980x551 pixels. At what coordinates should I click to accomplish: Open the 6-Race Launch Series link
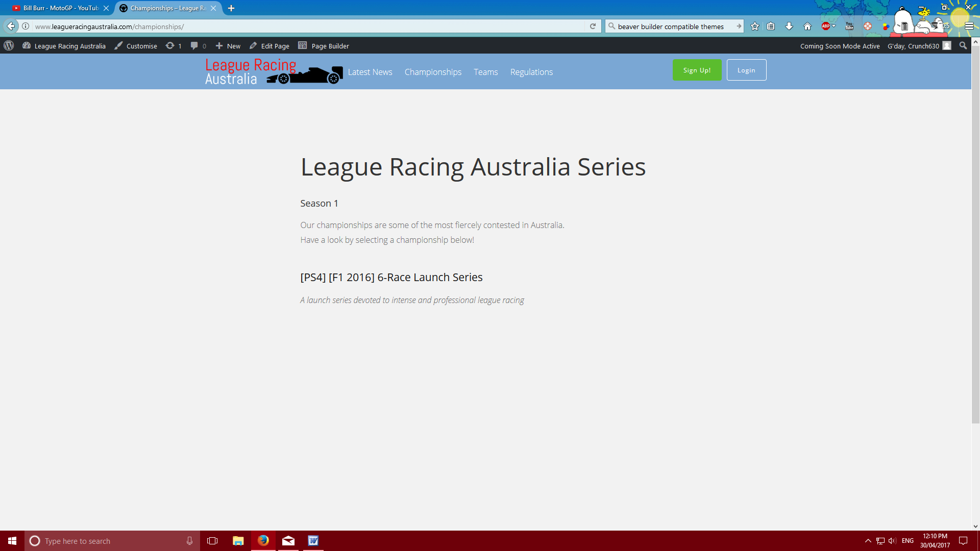click(391, 278)
